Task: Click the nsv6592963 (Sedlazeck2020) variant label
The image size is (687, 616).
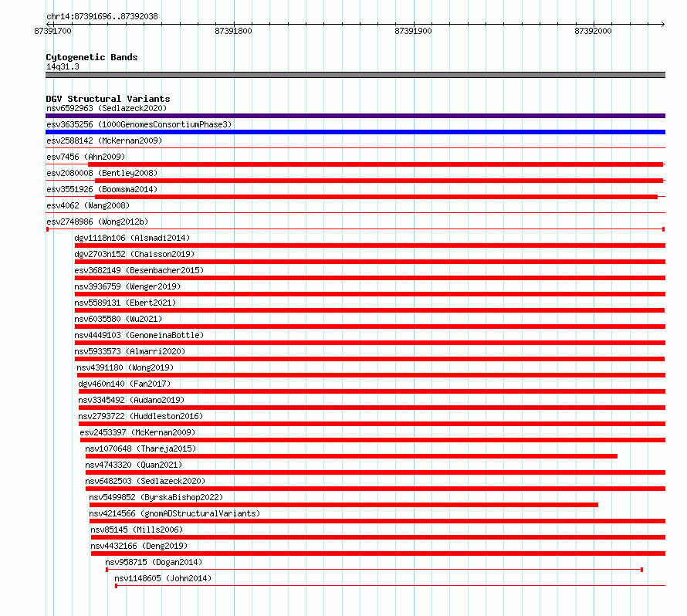Action: (107, 108)
